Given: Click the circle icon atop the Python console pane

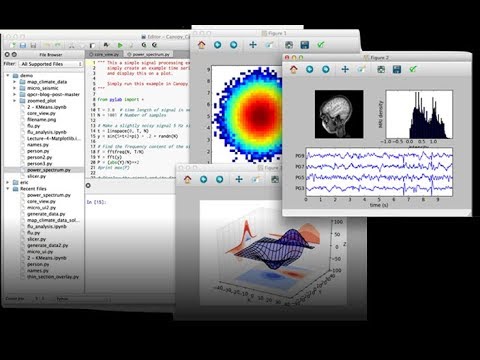Looking at the screenshot, I should (x=88, y=185).
